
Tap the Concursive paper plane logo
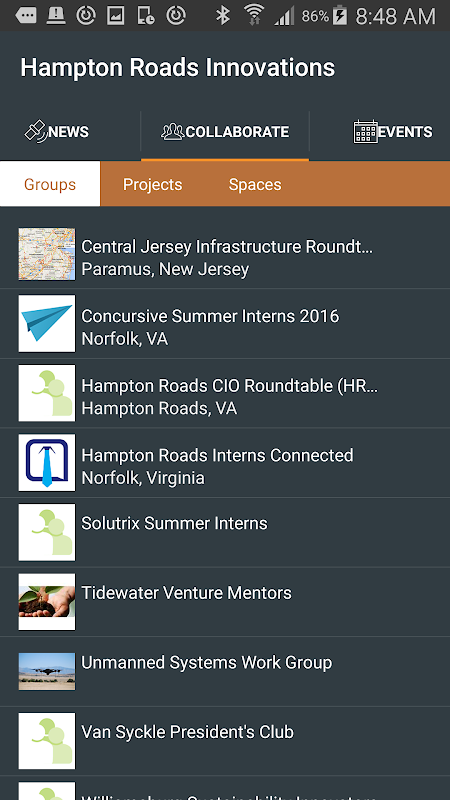(x=47, y=323)
